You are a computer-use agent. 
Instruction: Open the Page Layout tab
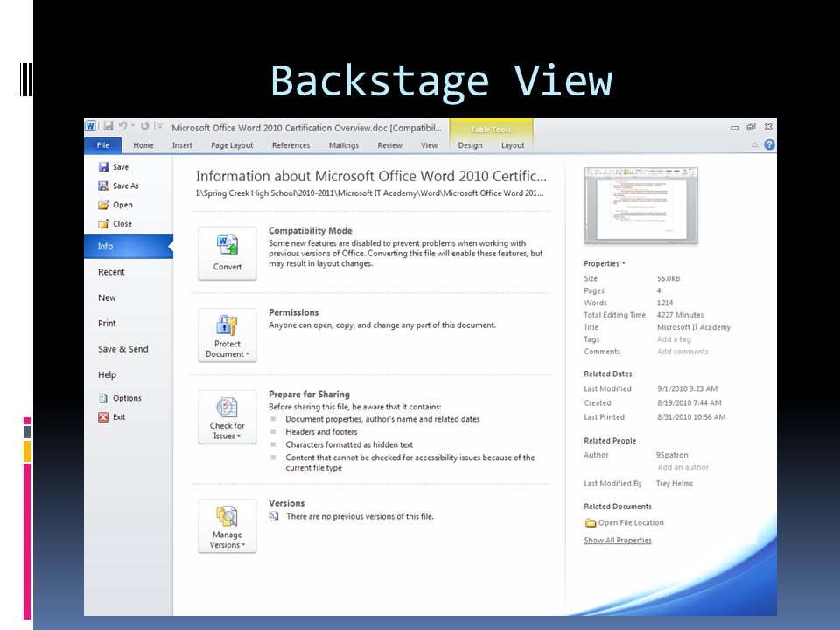coord(232,145)
